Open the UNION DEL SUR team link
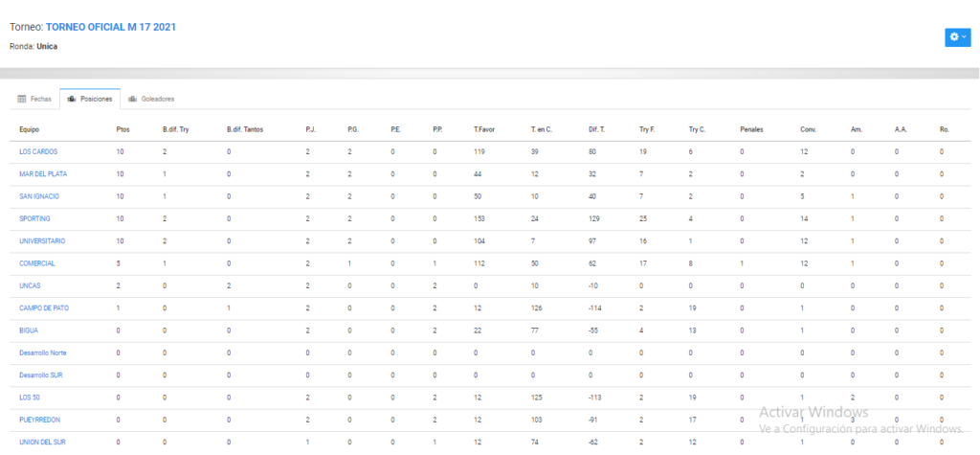980x455 pixels. point(42,442)
